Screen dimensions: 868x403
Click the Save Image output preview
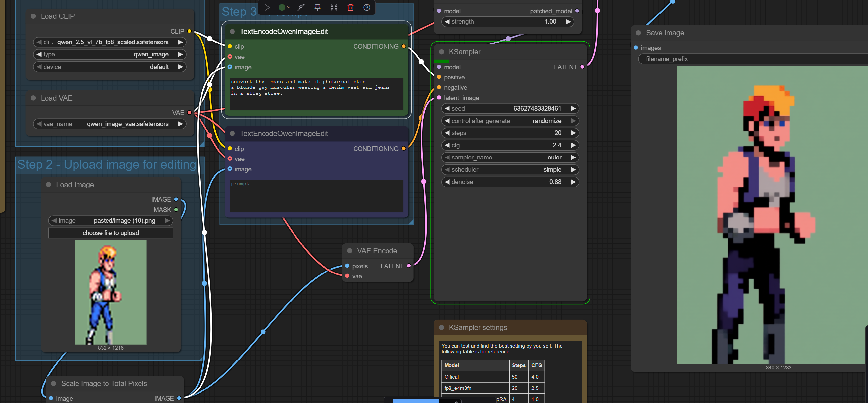(772, 215)
